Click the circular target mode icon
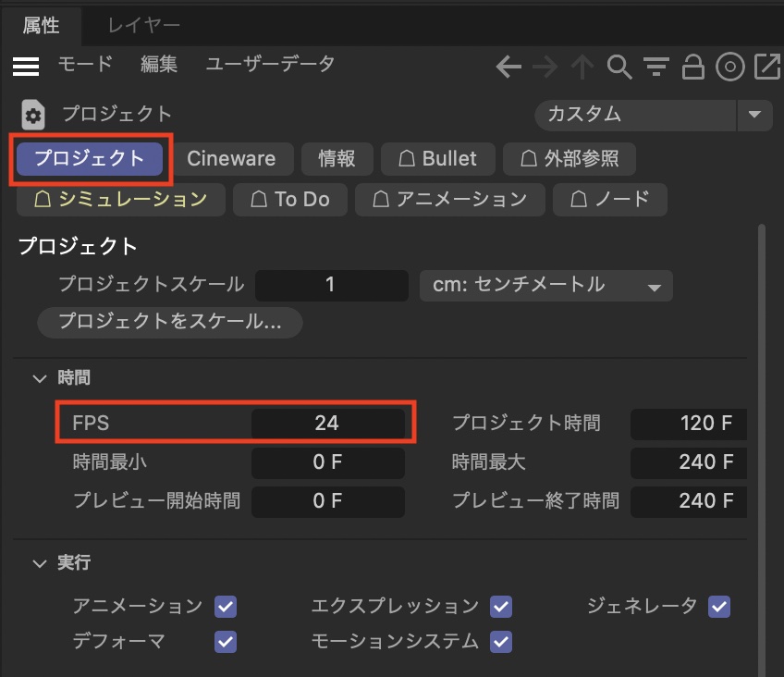The image size is (784, 677). click(x=730, y=67)
